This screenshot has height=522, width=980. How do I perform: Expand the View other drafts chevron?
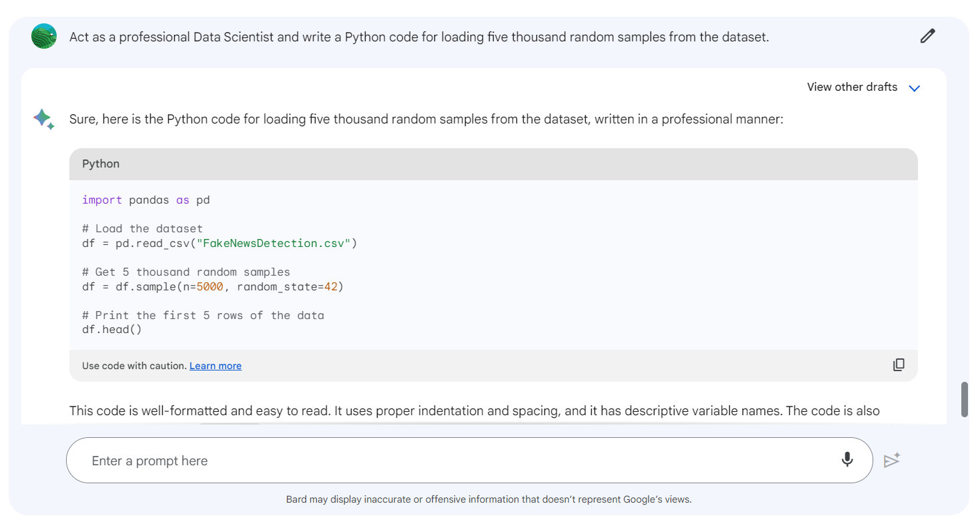915,88
